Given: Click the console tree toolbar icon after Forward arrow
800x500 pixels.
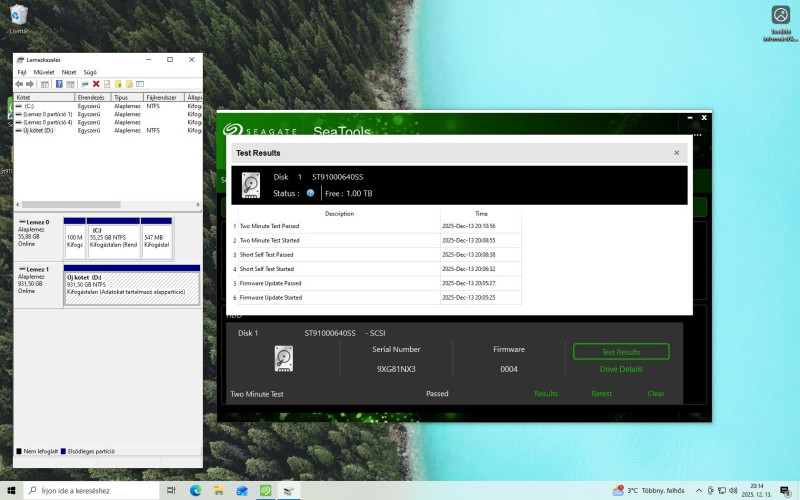Looking at the screenshot, I should click(x=45, y=84).
